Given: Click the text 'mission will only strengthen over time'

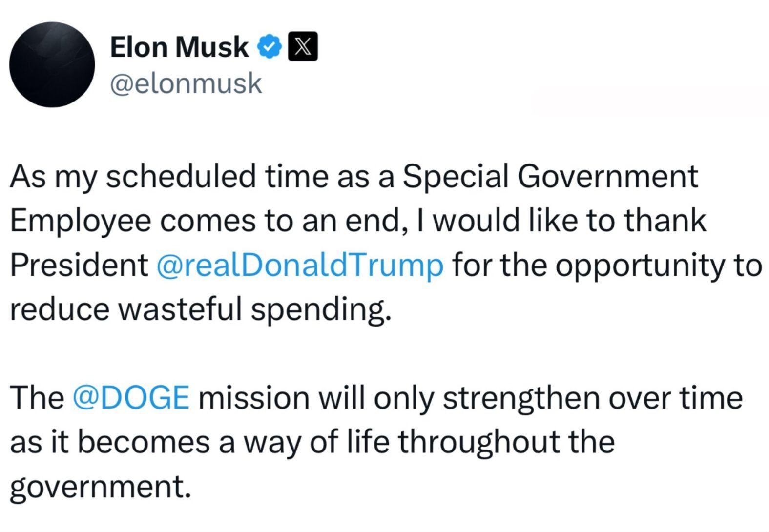Looking at the screenshot, I should click(x=471, y=397).
